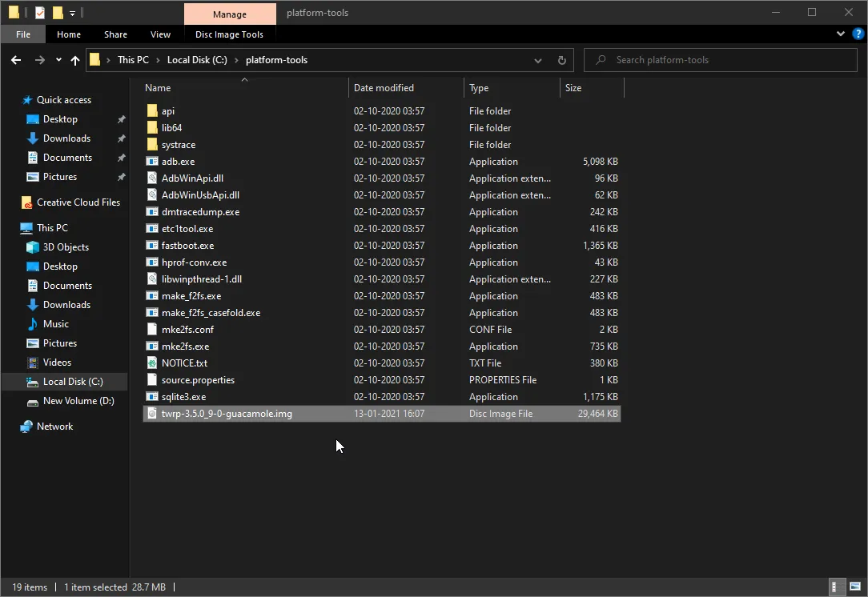
Task: Navigate up one level with the up arrow
Action: (x=74, y=60)
